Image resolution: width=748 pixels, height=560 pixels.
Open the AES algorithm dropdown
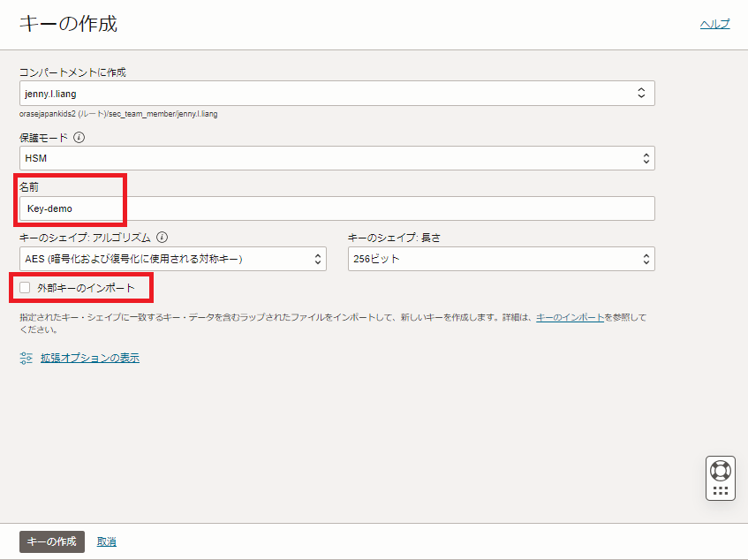click(x=172, y=259)
